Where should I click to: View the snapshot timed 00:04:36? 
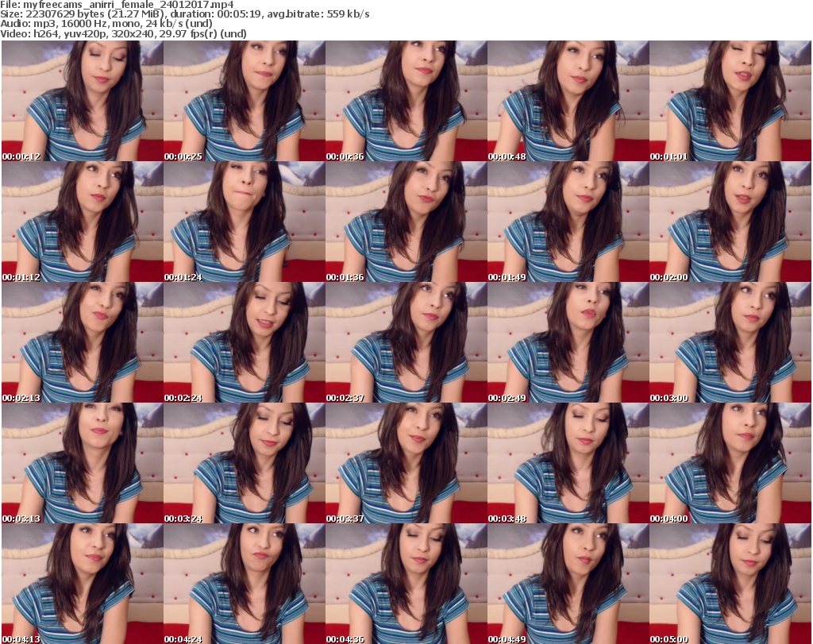tap(406, 584)
